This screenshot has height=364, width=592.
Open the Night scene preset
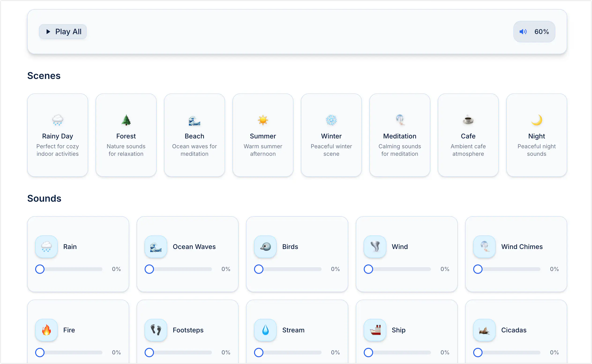point(536,135)
